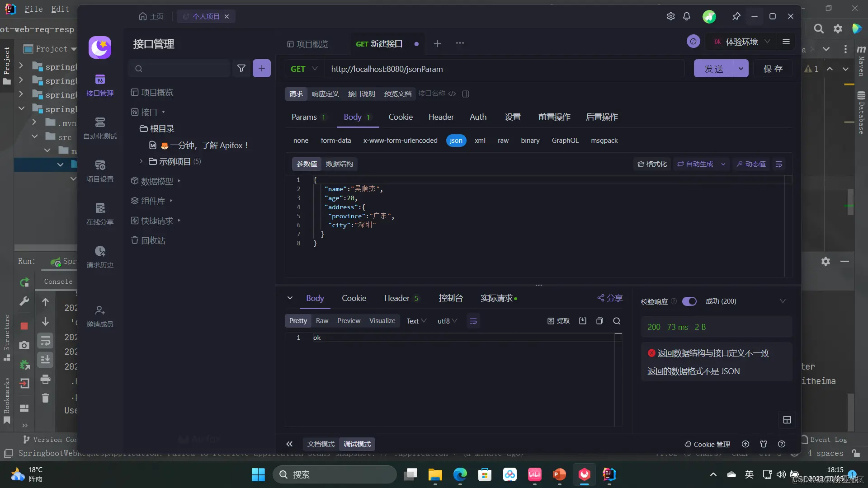Open 在线分享 in the left sidebar
This screenshot has width=868, height=488.
100,214
